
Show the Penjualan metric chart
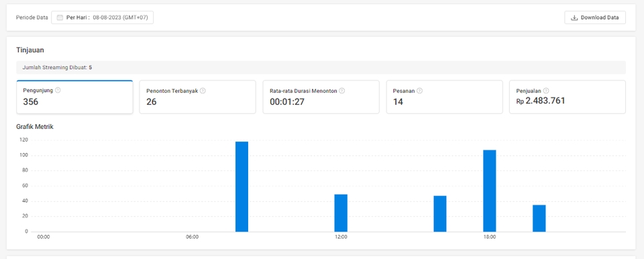pyautogui.click(x=568, y=97)
